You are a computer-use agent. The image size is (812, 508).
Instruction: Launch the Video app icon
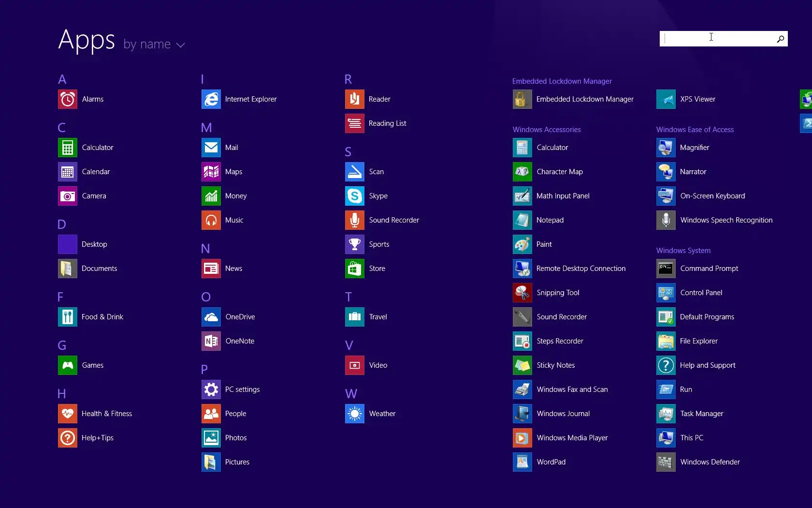(355, 365)
